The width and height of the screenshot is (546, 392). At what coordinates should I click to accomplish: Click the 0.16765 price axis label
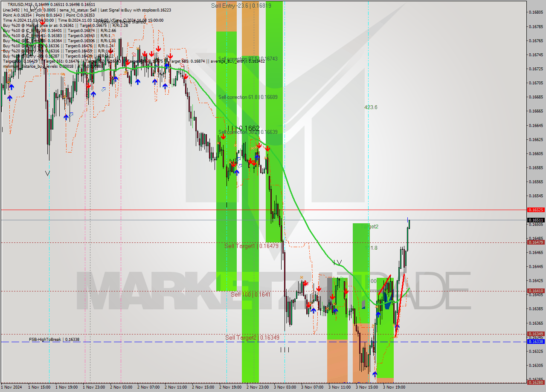click(536, 40)
